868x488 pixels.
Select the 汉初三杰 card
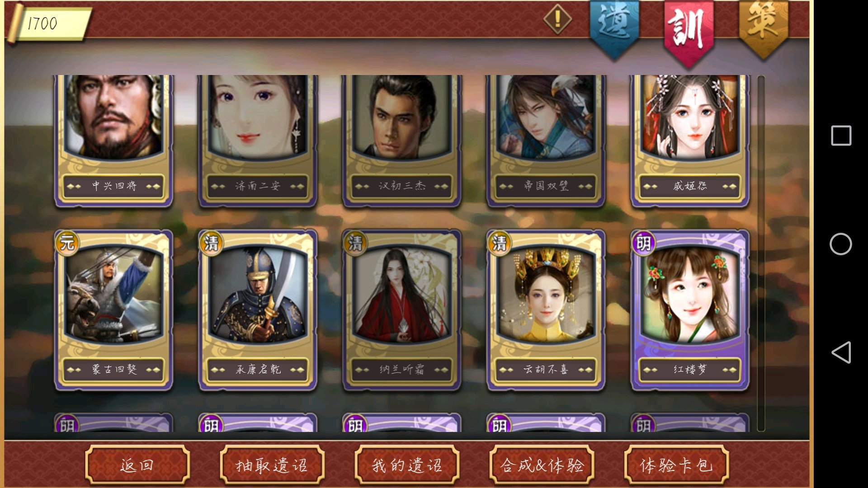[402, 141]
